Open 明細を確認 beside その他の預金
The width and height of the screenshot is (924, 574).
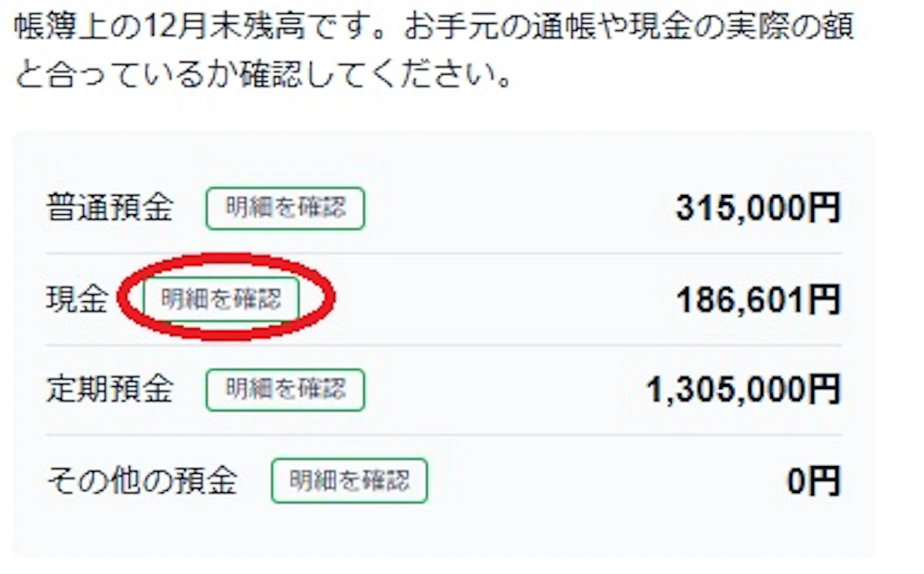point(349,481)
